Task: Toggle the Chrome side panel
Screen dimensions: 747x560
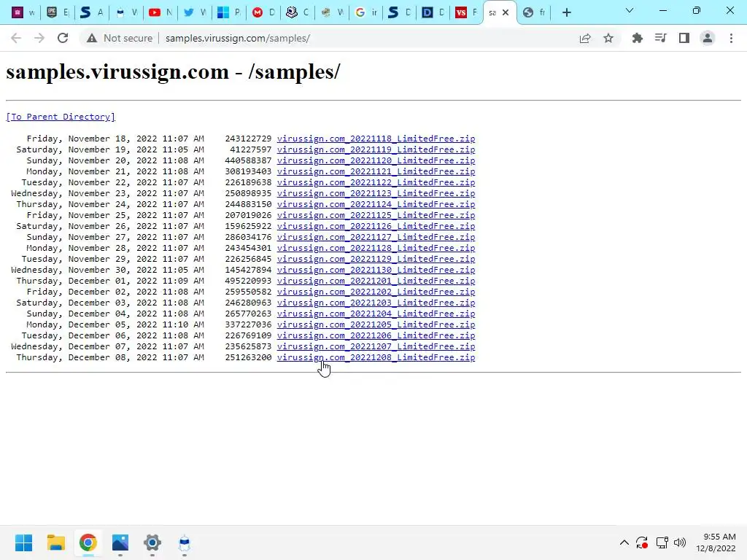Action: click(684, 38)
